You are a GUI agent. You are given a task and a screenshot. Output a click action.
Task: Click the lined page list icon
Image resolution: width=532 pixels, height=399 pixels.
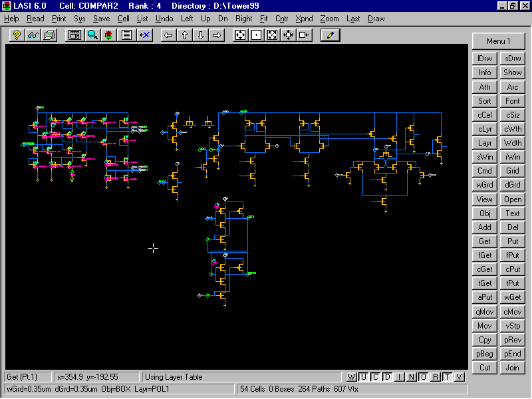pyautogui.click(x=126, y=35)
